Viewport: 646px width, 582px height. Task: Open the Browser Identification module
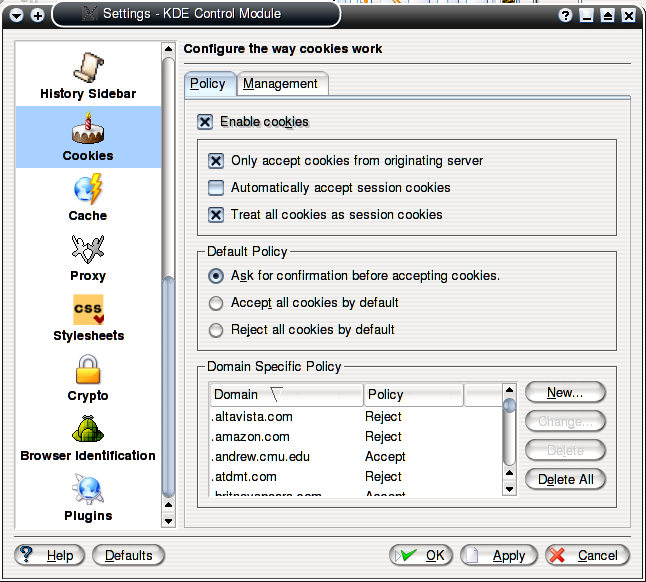point(88,436)
